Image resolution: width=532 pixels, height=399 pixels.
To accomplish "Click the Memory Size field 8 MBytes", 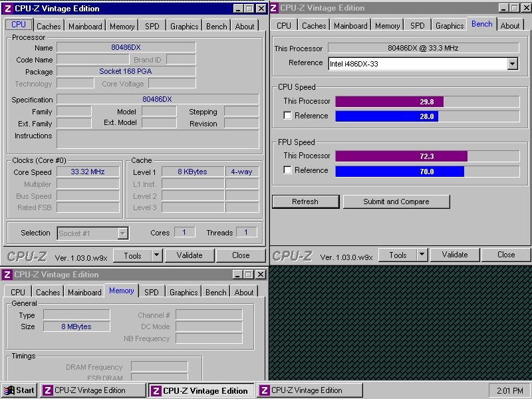I will click(x=76, y=327).
